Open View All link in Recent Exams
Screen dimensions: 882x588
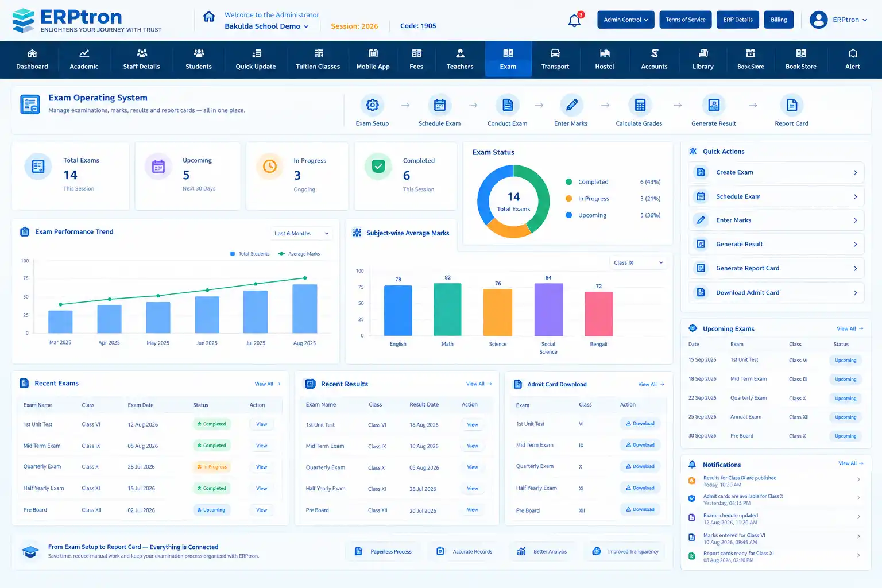(x=268, y=384)
